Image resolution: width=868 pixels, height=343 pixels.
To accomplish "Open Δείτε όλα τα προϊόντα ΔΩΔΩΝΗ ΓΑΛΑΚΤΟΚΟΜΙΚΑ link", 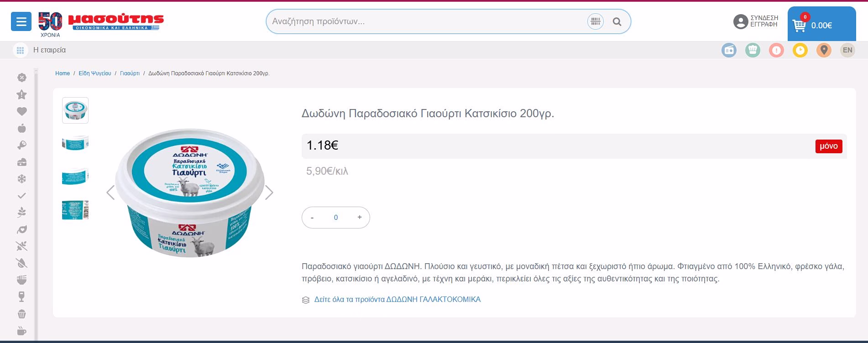I will (397, 300).
